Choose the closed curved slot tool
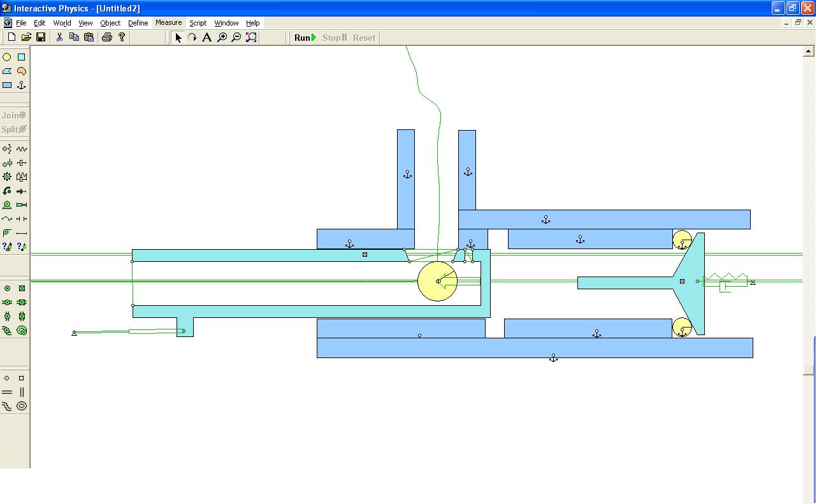 point(22,406)
